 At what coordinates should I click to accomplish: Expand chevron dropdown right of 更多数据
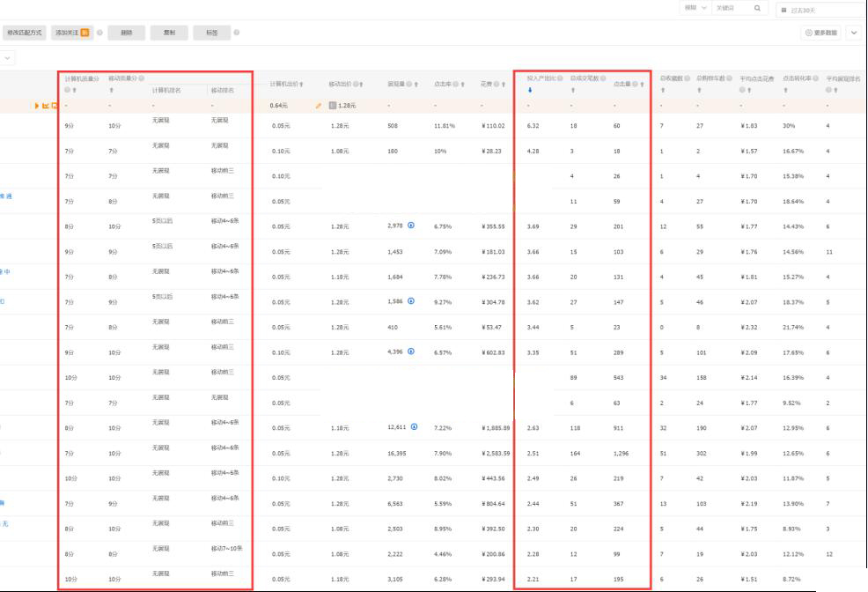854,33
